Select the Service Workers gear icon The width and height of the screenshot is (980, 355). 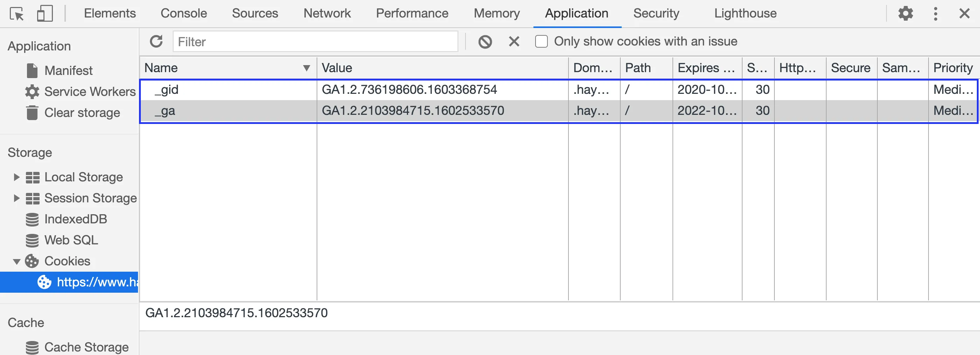[x=32, y=91]
